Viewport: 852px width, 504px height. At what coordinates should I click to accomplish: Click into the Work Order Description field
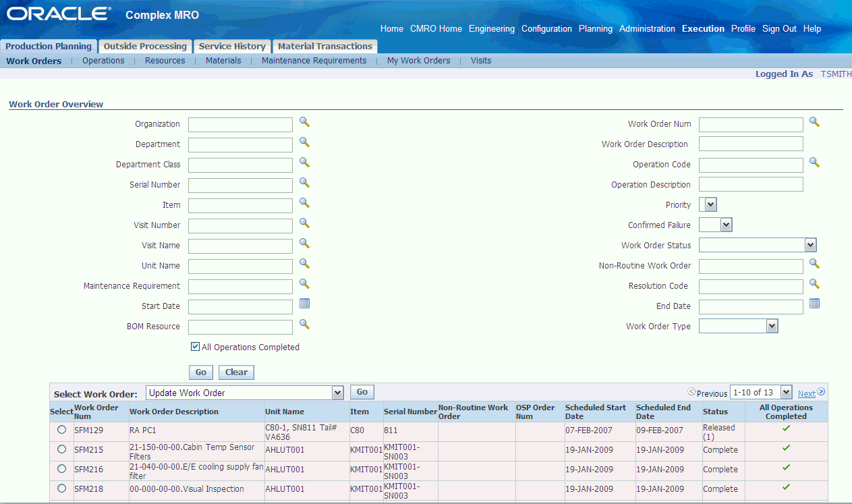tap(751, 144)
